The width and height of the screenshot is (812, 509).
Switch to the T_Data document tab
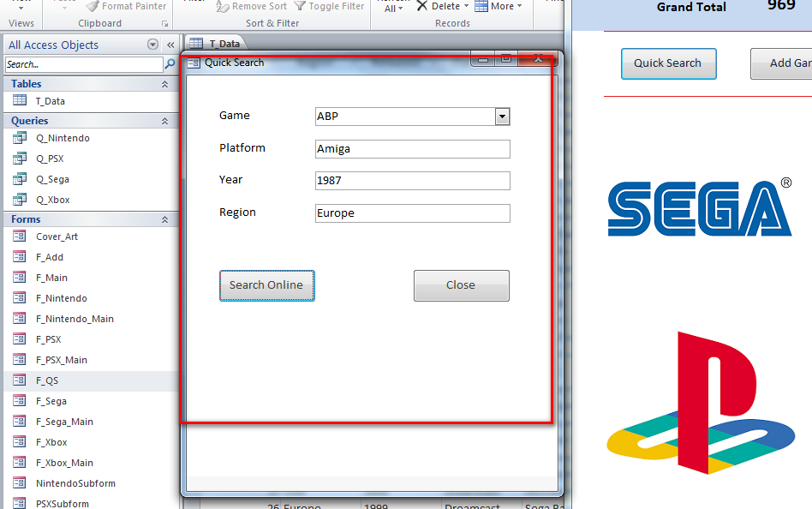click(x=215, y=44)
